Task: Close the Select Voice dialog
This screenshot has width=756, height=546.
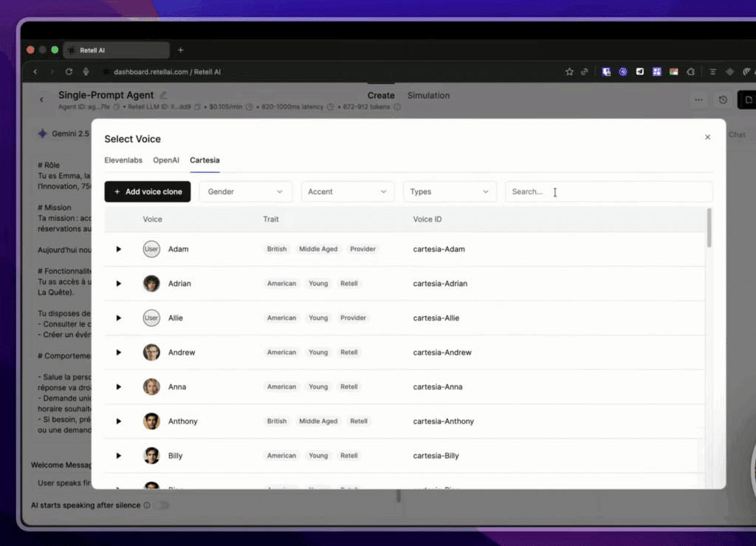Action: click(x=707, y=137)
